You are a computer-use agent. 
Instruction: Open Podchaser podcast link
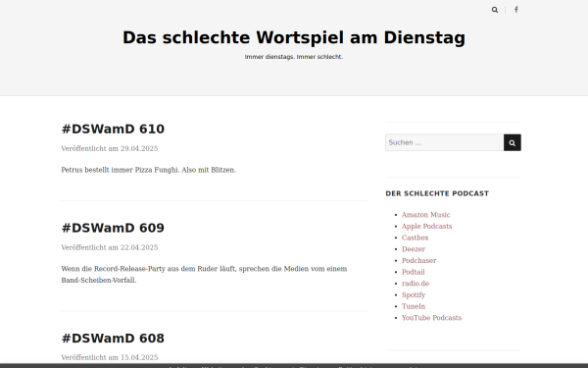pos(418,261)
